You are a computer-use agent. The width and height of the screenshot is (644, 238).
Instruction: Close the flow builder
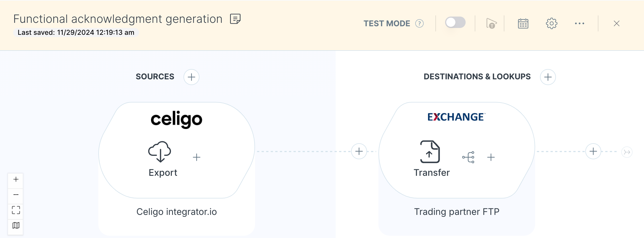616,23
